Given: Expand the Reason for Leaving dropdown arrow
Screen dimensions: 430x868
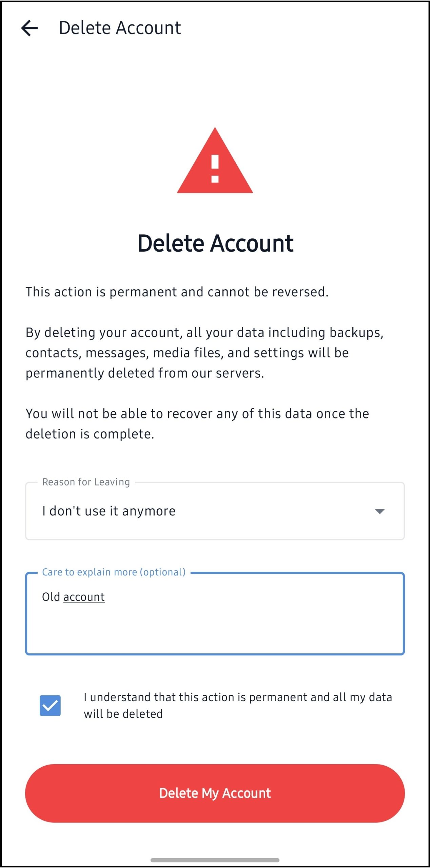Looking at the screenshot, I should (x=379, y=511).
